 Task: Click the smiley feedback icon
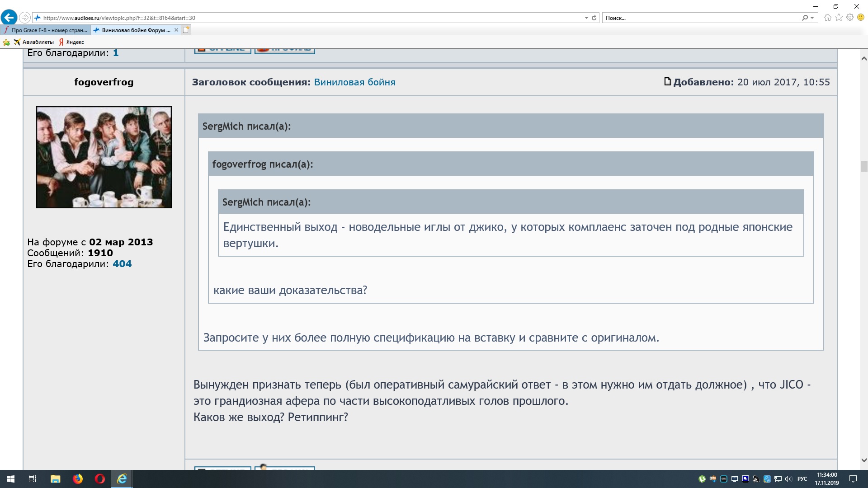coord(861,18)
